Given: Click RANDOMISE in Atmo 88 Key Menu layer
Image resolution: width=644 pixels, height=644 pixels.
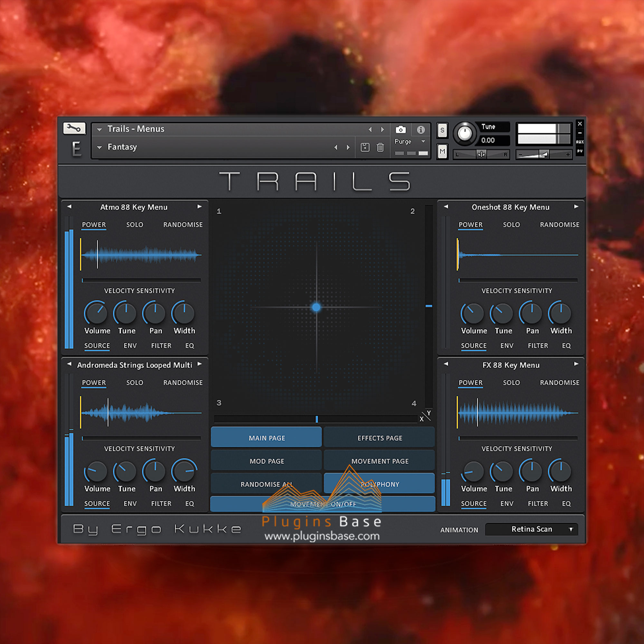Looking at the screenshot, I should coord(183,225).
